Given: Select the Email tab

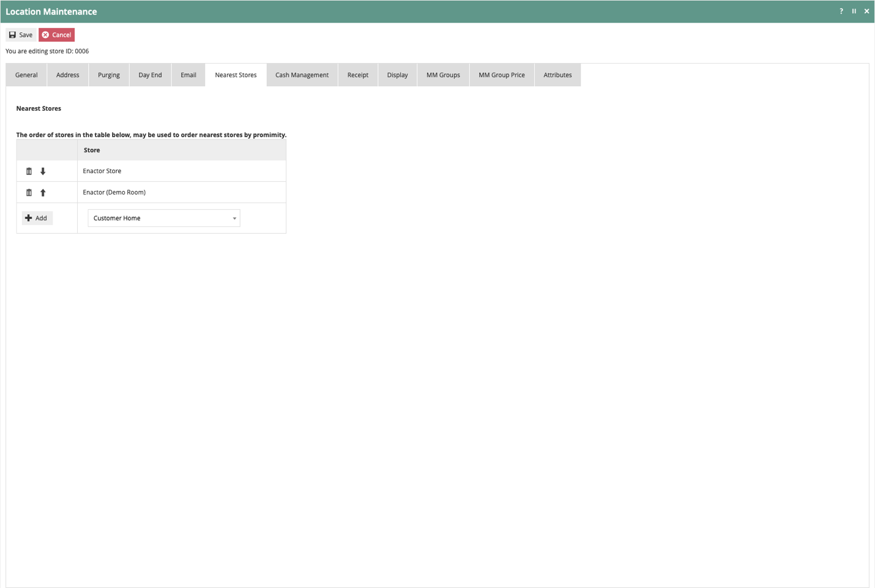Looking at the screenshot, I should coord(188,75).
